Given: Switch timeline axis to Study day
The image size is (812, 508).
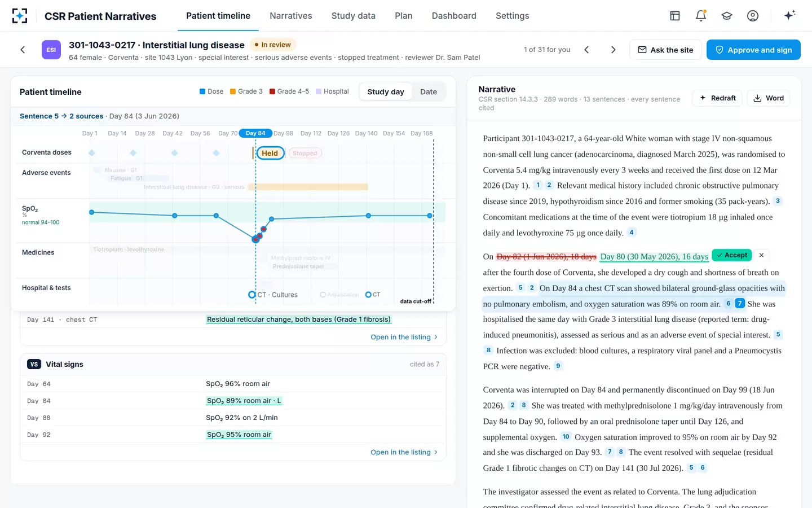Looking at the screenshot, I should (386, 92).
